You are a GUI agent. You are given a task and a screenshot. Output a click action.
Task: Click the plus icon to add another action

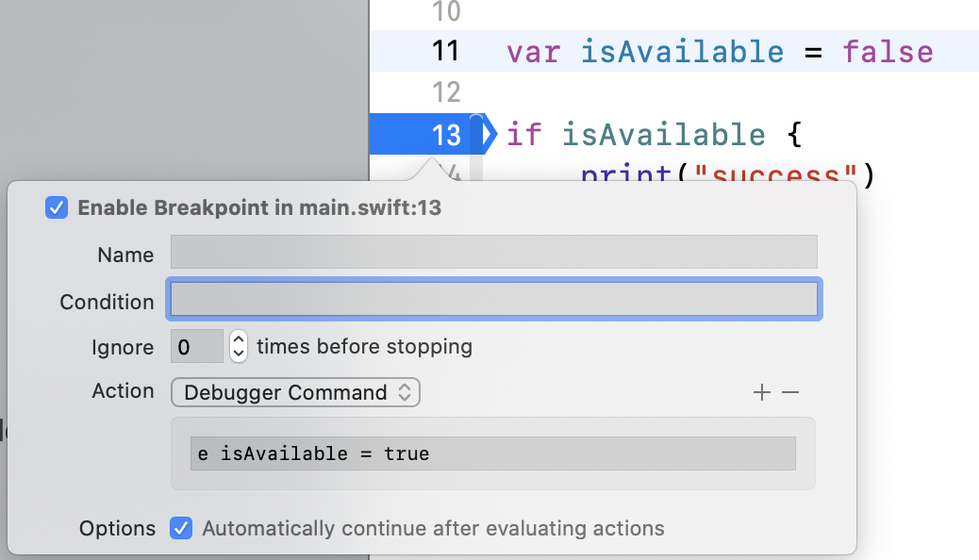(x=762, y=391)
